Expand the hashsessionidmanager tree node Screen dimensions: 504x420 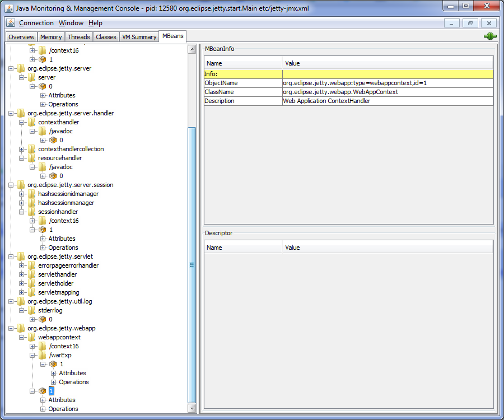tap(22, 194)
